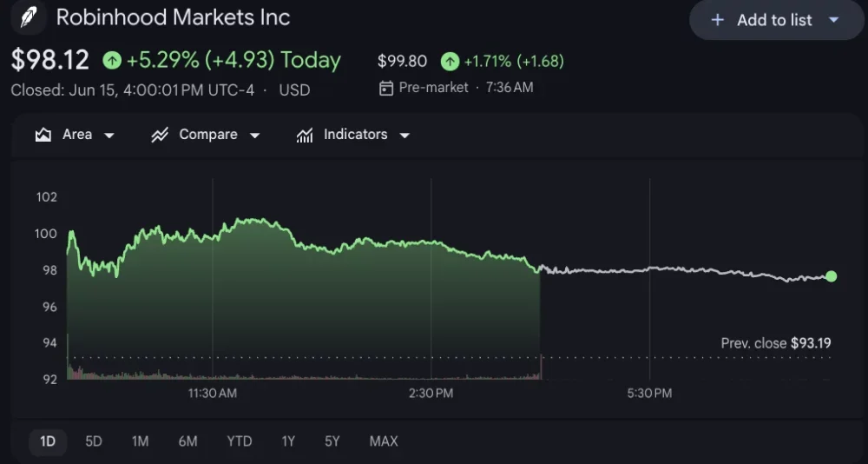Screen dimensions: 868x464
Task: Click the 96 y-axis label
Action: click(x=49, y=307)
